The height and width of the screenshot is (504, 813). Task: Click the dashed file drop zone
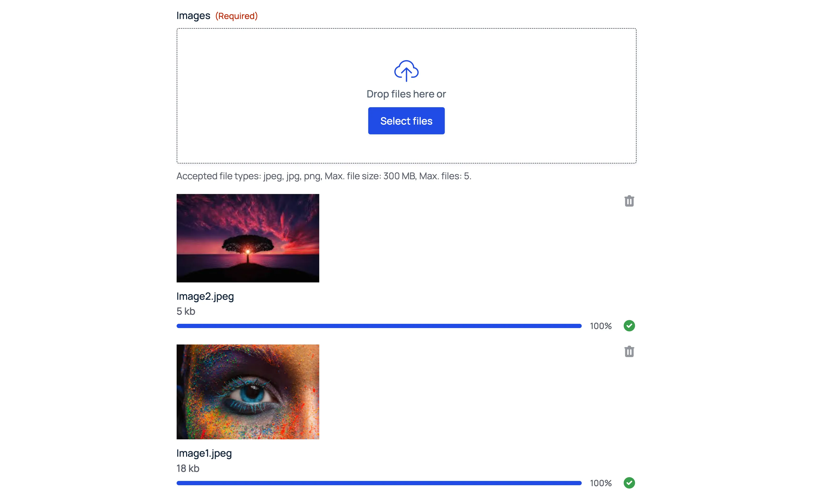406,96
